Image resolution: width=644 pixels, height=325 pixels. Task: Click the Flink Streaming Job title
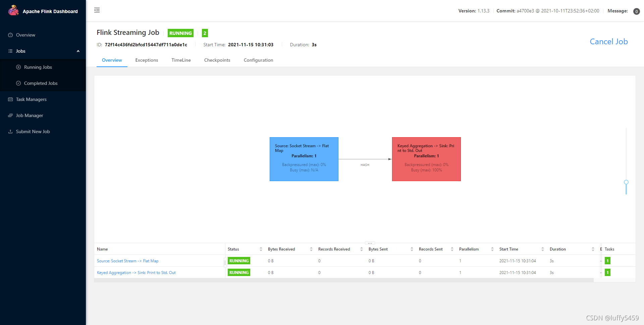pos(128,33)
